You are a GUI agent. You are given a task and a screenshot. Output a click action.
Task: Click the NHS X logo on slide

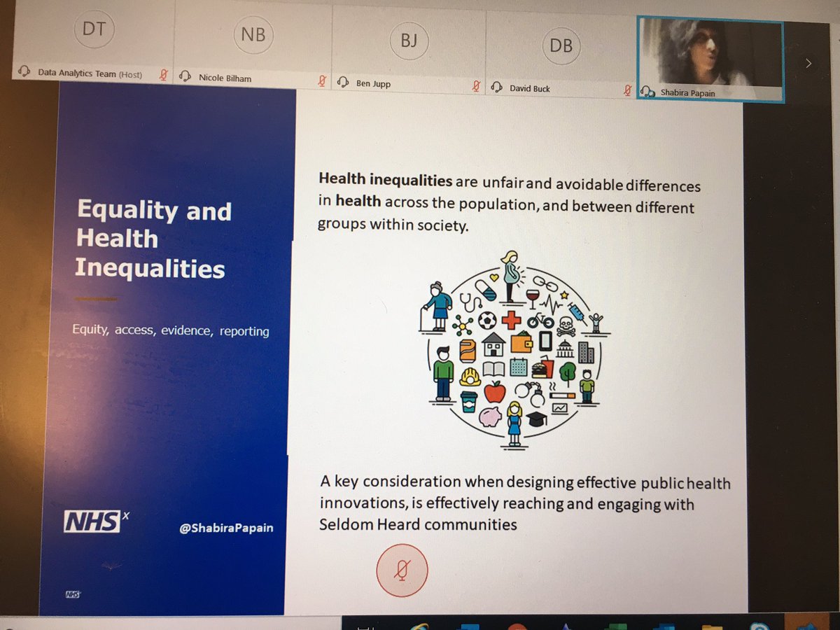click(x=97, y=521)
